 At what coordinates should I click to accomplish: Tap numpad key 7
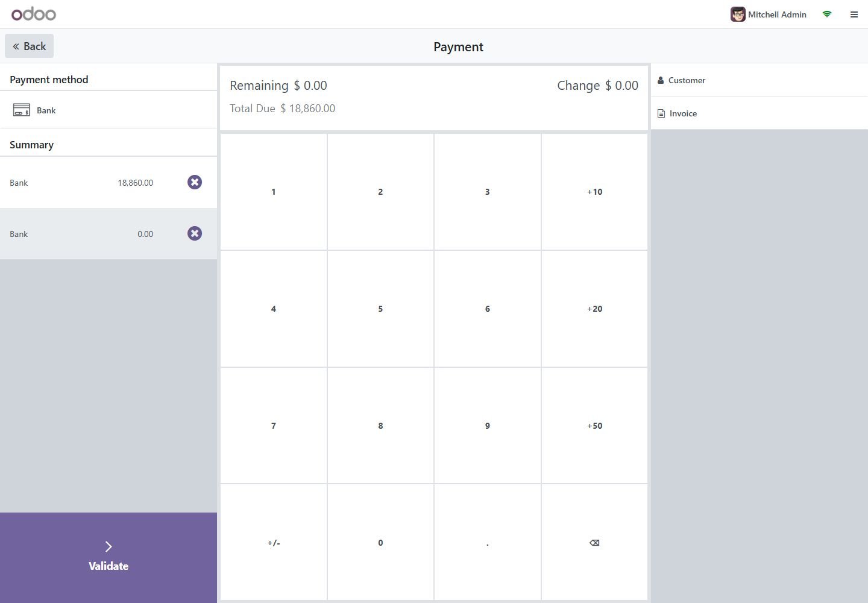(274, 426)
